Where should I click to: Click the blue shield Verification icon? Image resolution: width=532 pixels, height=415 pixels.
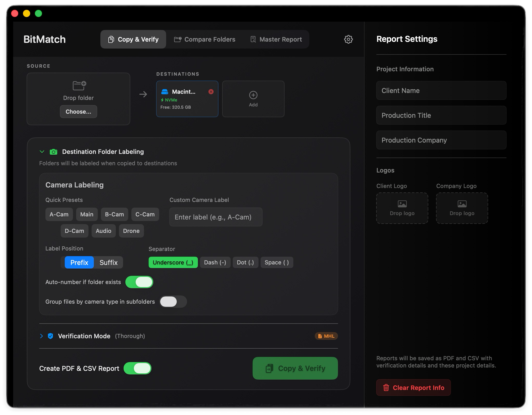point(51,336)
